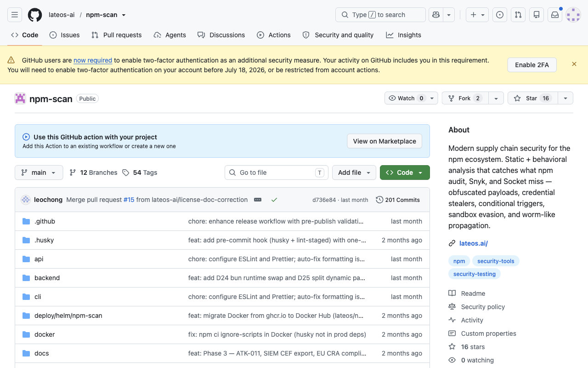Viewport: 588px width, 368px height.
Task: Open the lateos-ai organization link
Action: [62, 15]
